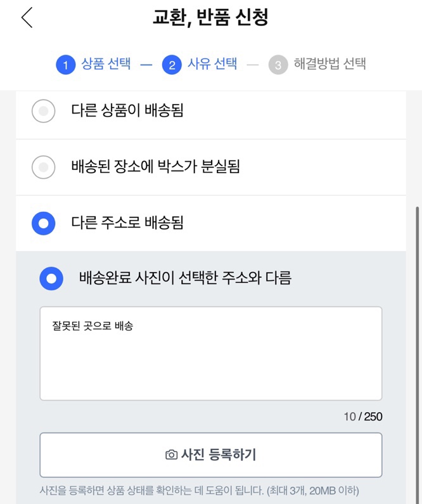Select the '배송완료 사진이 선택한 주소와 다름' radio button

point(51,278)
